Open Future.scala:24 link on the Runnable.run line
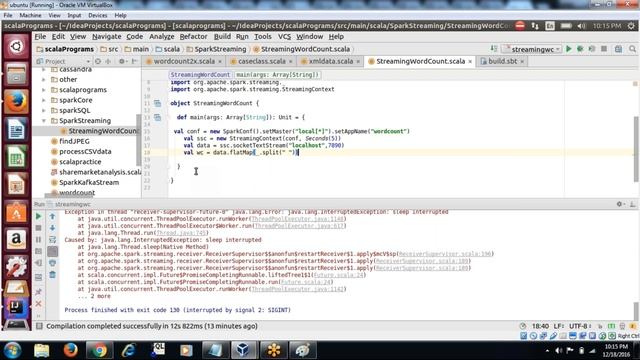640x360 pixels. [306, 282]
